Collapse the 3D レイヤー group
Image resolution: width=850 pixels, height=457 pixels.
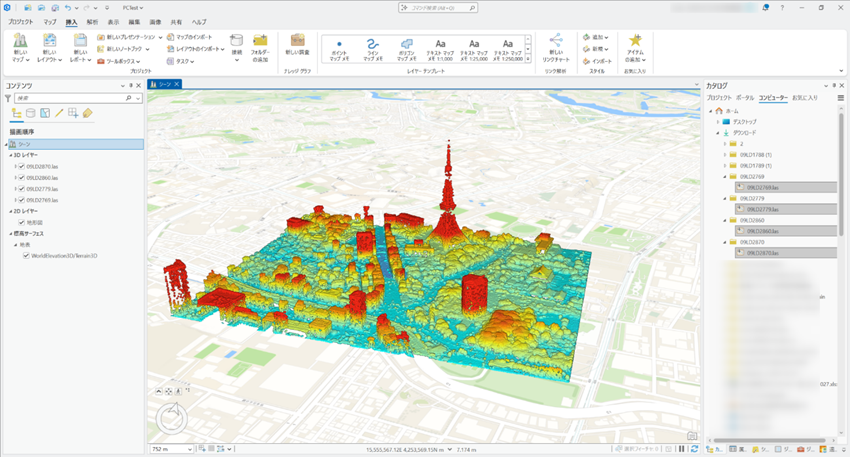coord(11,155)
